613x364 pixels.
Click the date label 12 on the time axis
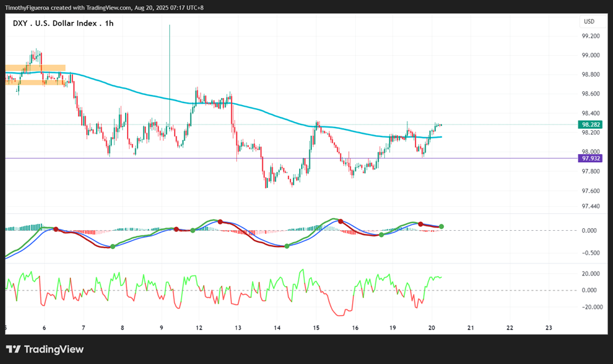pos(199,328)
